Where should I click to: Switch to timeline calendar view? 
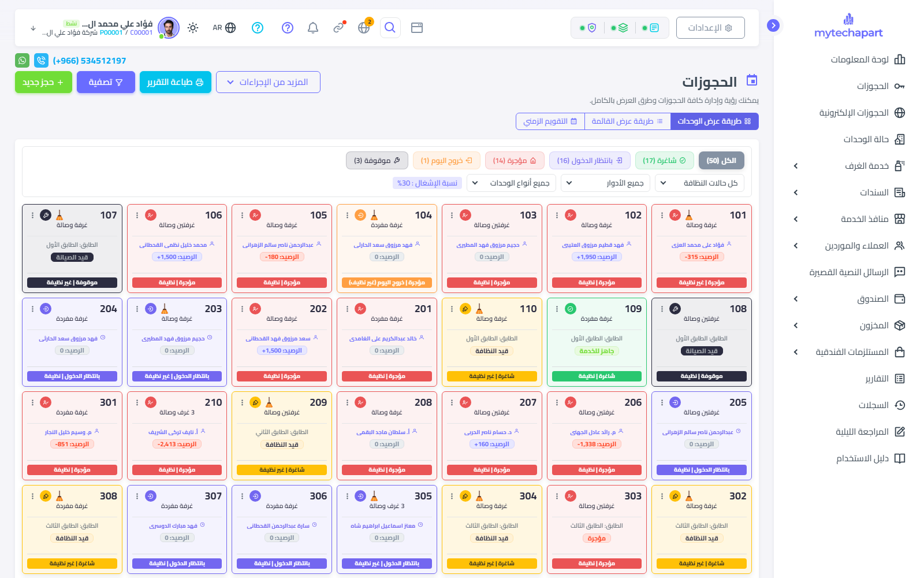click(550, 121)
